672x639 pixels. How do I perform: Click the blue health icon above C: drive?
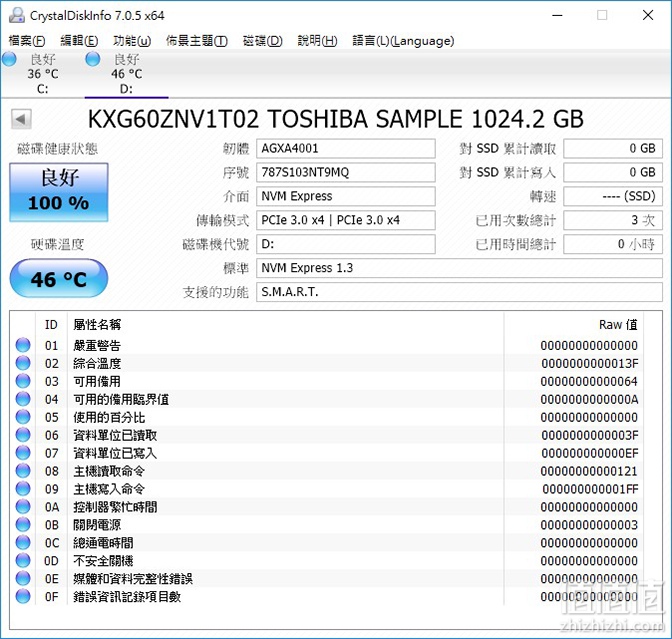point(9,59)
